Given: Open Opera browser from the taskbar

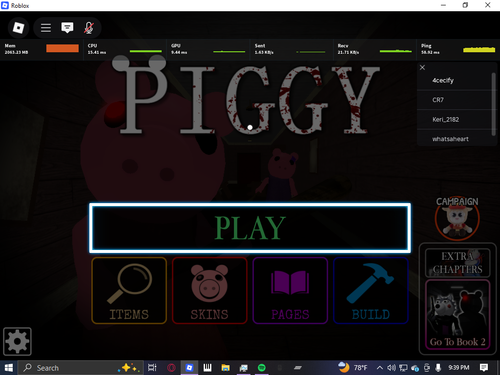Looking at the screenshot, I should pyautogui.click(x=171, y=368).
